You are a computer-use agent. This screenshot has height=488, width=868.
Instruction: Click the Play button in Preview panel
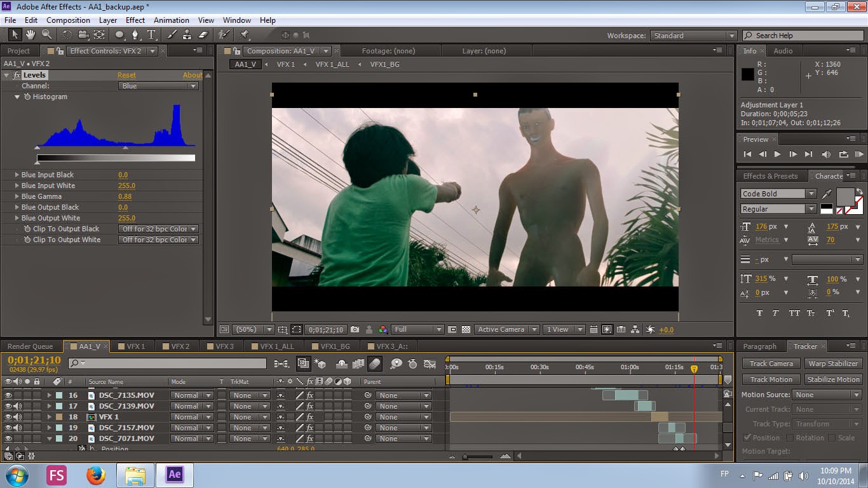777,154
